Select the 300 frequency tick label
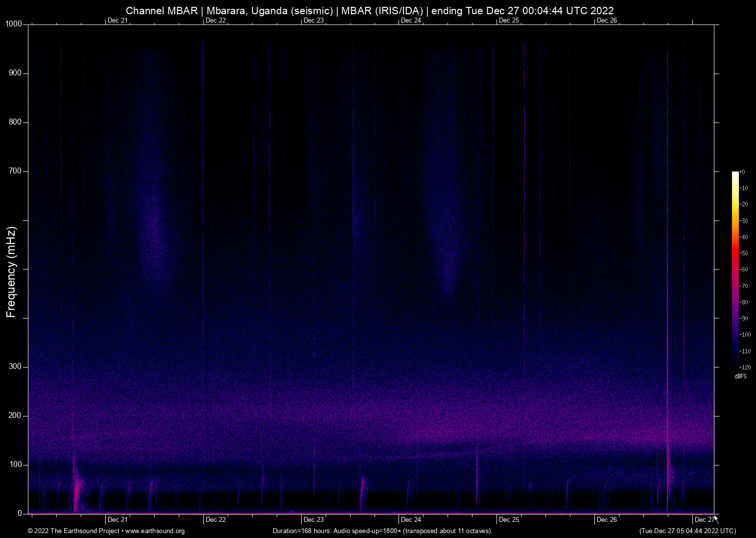Screen dimensions: 756x538 click(x=15, y=366)
